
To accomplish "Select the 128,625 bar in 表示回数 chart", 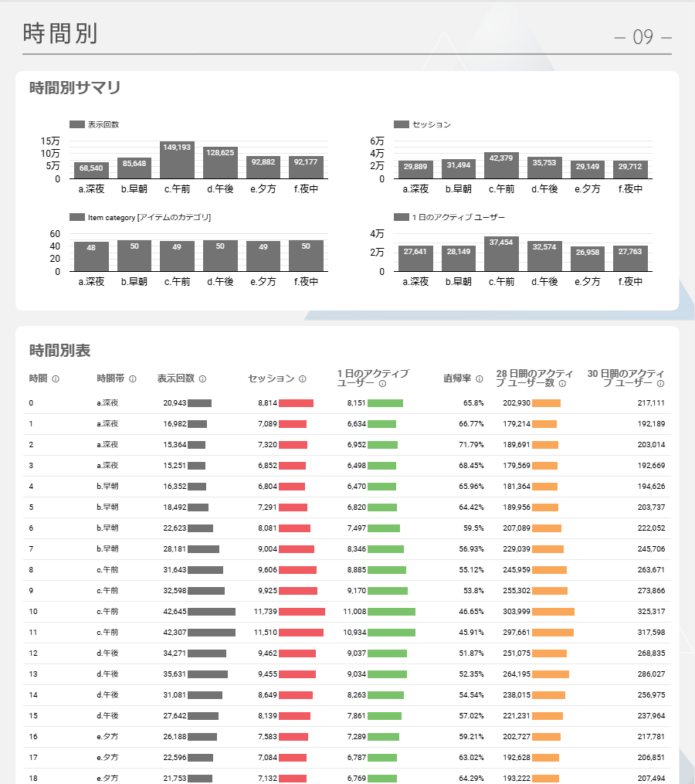I will pyautogui.click(x=220, y=162).
